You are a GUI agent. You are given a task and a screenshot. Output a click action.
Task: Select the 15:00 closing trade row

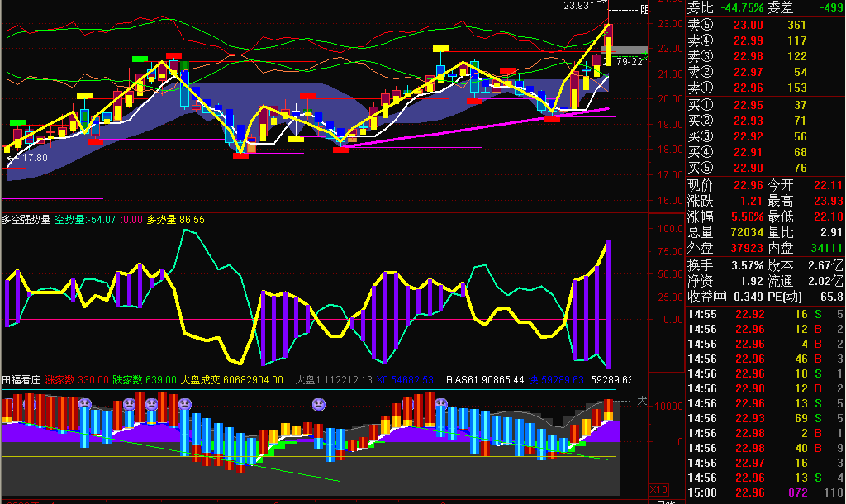point(766,492)
